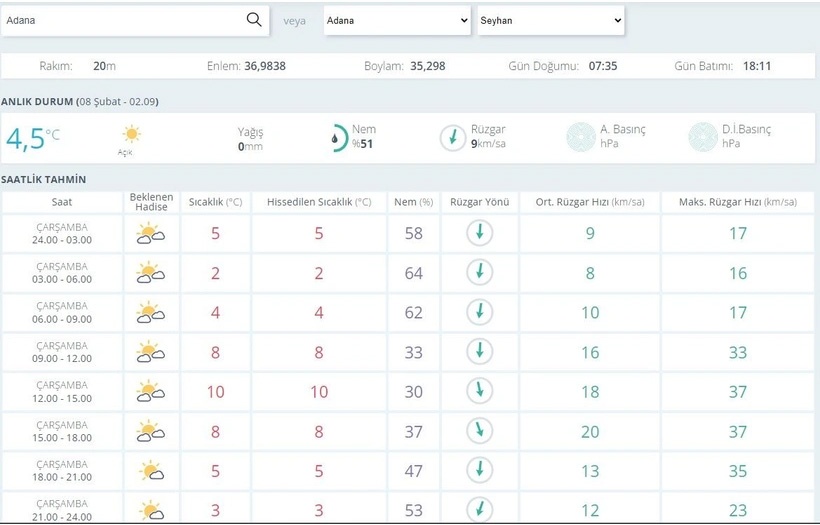Click the Nem (%) column header
This screenshot has height=525, width=820.
[x=413, y=202]
